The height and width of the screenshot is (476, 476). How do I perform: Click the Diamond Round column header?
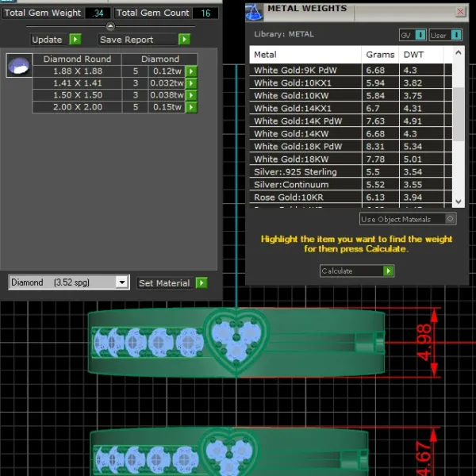77,59
